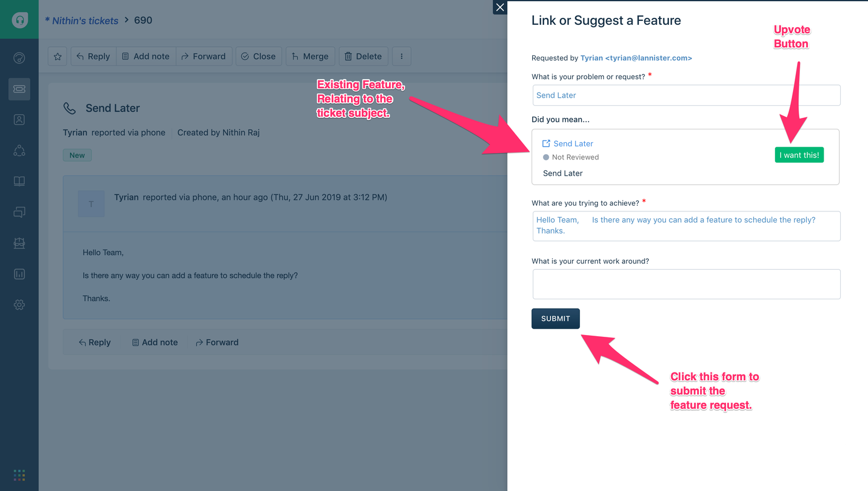Star the ticket using the star icon
Screen dimensions: 868x491
click(57, 56)
